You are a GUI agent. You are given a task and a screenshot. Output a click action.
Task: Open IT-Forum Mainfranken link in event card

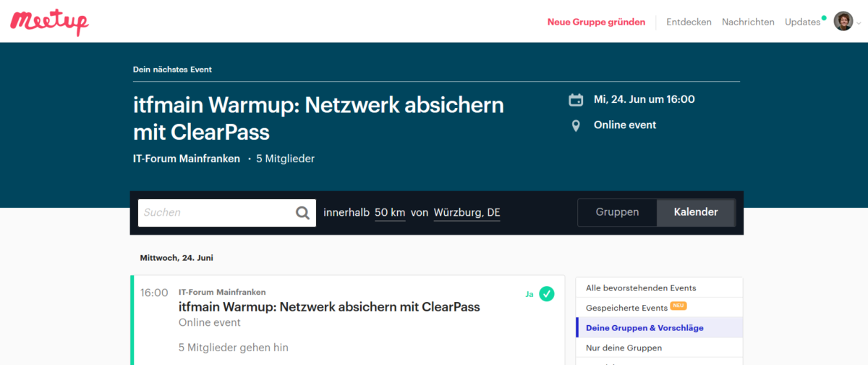(x=222, y=292)
